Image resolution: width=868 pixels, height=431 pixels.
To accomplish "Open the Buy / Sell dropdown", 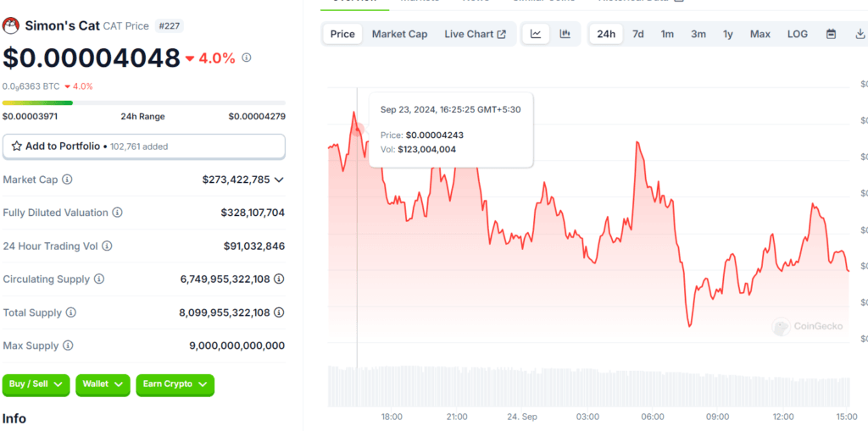I will point(36,384).
